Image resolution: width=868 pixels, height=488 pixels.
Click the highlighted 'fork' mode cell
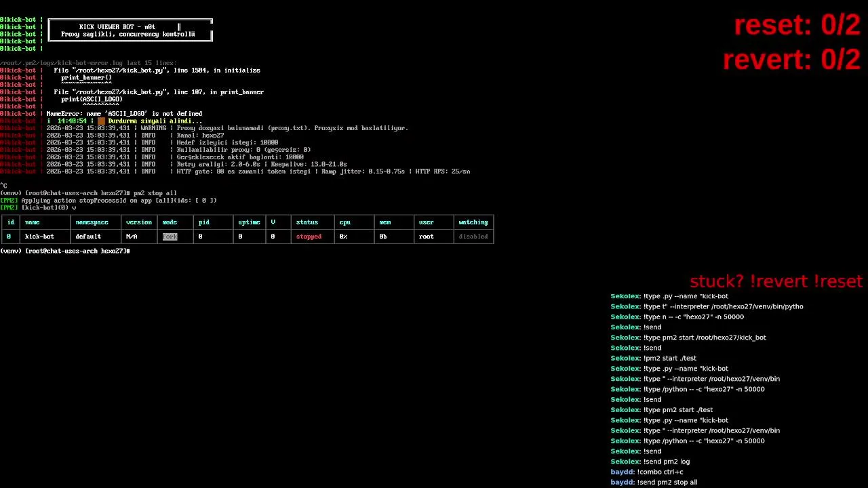coord(170,237)
